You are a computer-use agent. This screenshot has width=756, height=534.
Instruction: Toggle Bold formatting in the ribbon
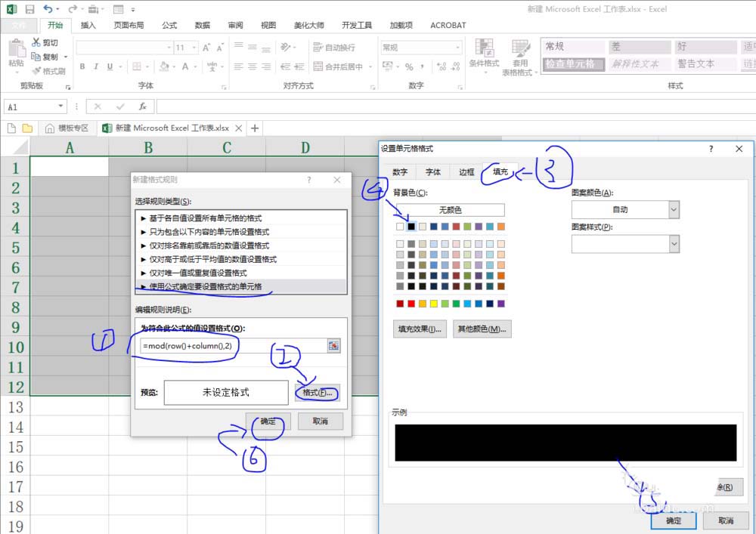coord(82,66)
